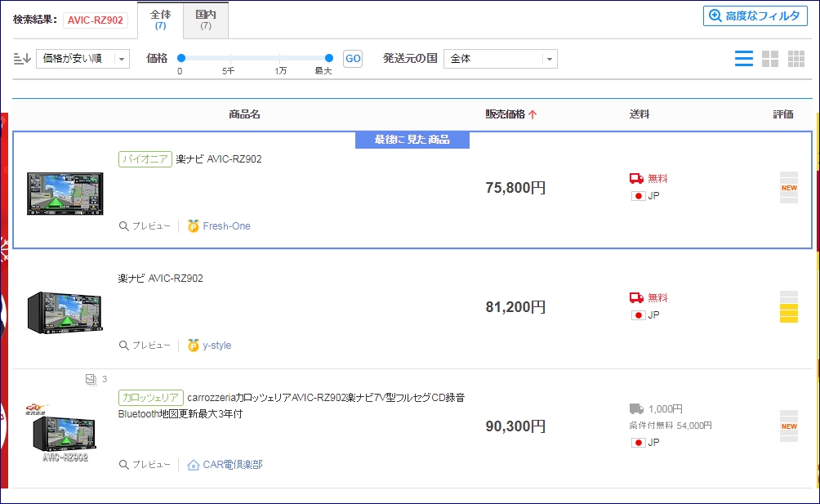Open the y-style item title 楽ナビ AVIC-RZ902
The image size is (820, 504).
pyautogui.click(x=161, y=279)
